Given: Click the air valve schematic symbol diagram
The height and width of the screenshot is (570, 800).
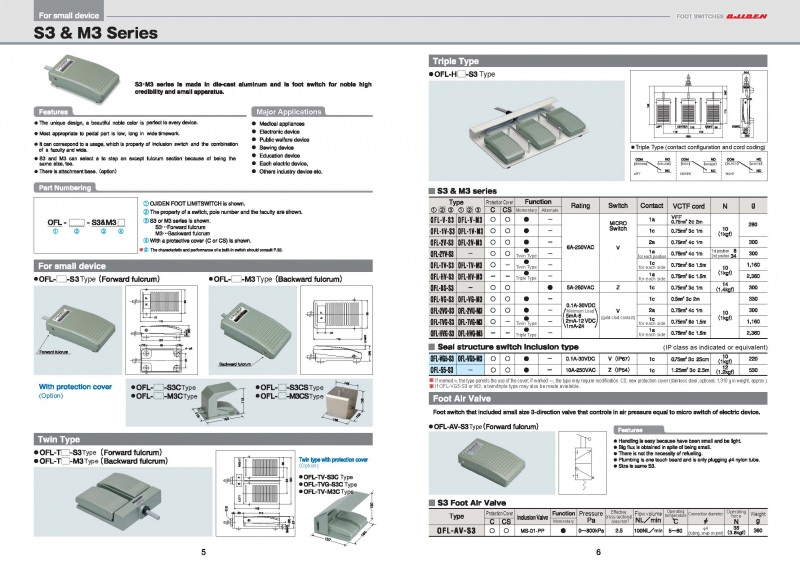Looking at the screenshot, I should coord(582,463).
